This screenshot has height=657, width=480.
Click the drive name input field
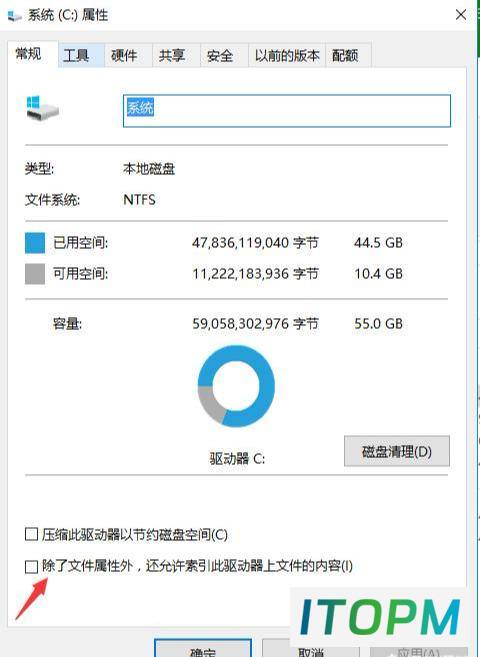coord(287,111)
